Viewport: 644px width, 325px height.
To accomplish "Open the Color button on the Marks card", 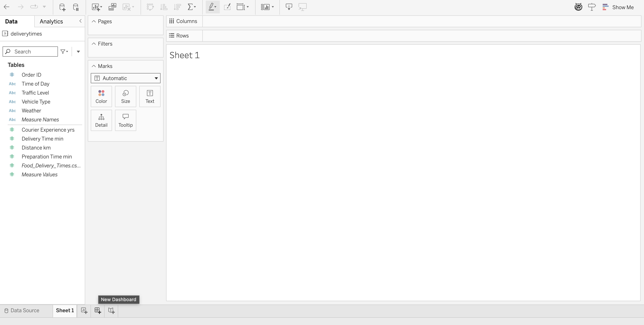I will tap(101, 96).
